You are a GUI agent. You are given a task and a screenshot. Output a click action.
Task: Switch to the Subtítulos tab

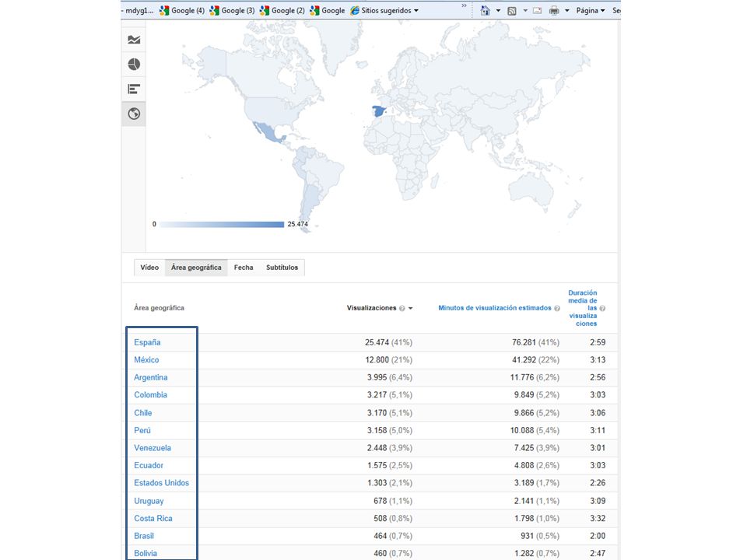(x=282, y=268)
